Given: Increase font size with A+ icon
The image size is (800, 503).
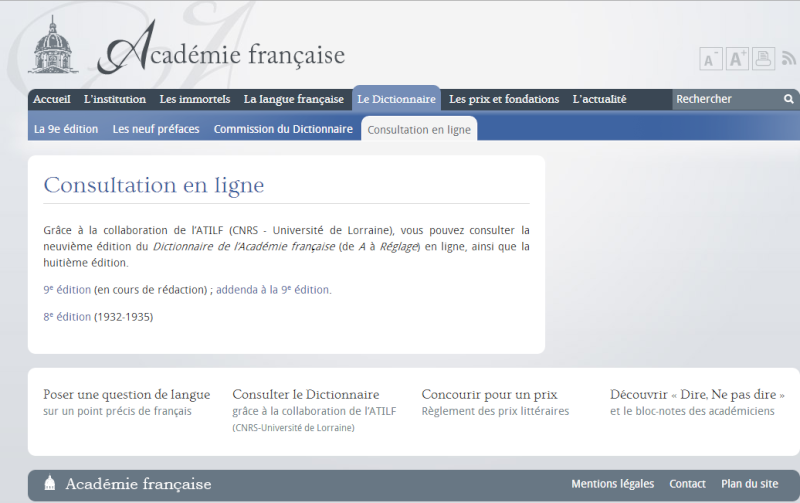Looking at the screenshot, I should tap(737, 59).
